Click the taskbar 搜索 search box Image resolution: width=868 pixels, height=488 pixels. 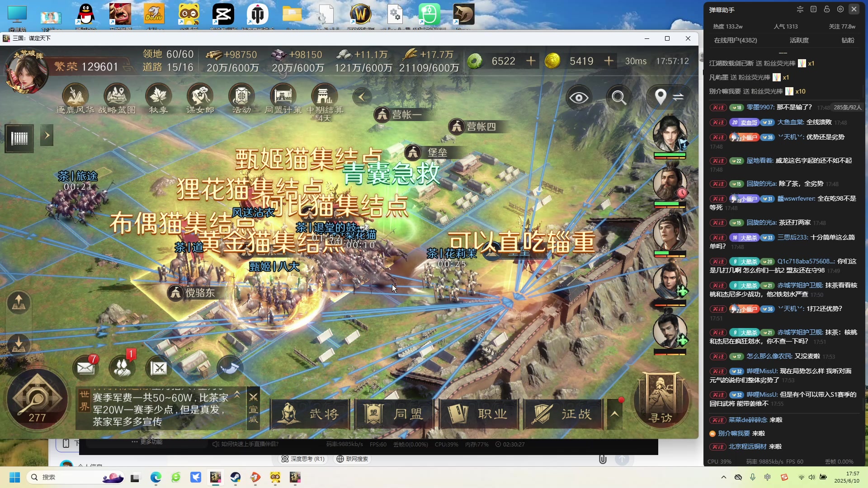(76, 478)
